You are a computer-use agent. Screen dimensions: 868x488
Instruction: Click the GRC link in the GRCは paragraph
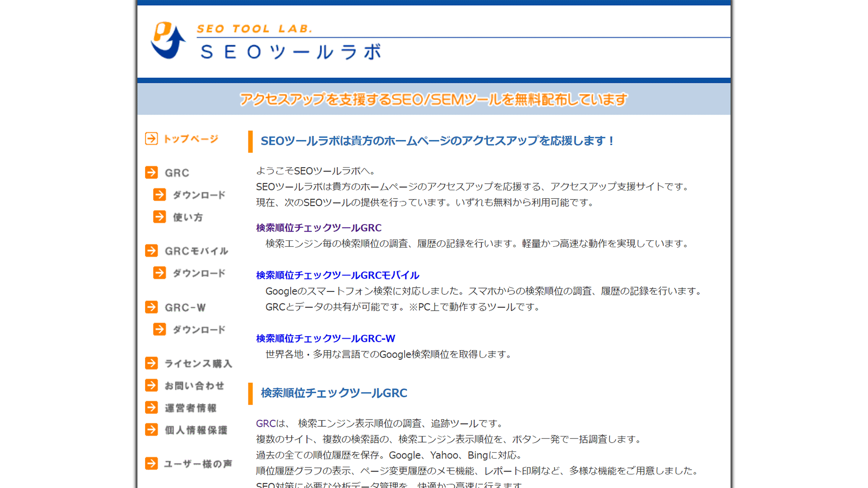pyautogui.click(x=266, y=423)
